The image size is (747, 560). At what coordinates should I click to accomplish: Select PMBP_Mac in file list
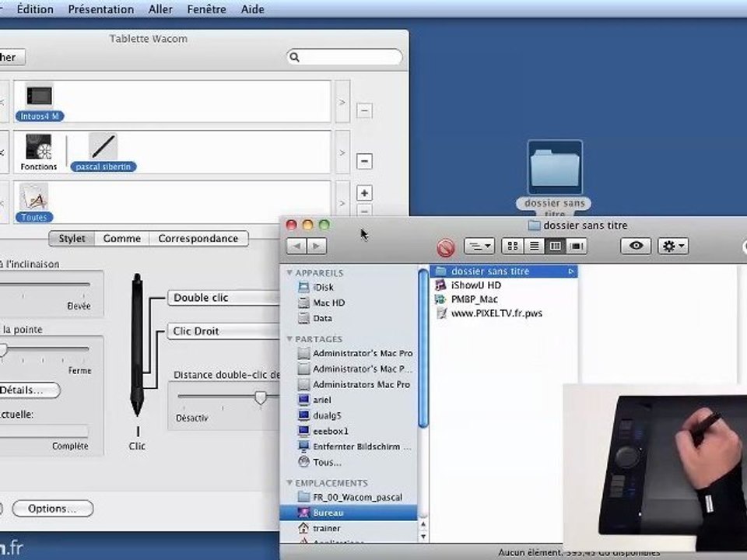pyautogui.click(x=466, y=299)
